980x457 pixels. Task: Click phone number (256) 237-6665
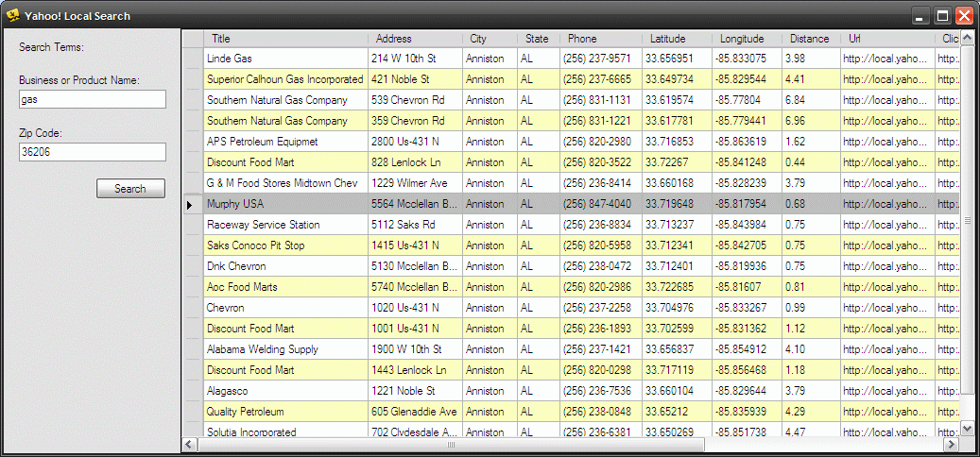pos(601,79)
